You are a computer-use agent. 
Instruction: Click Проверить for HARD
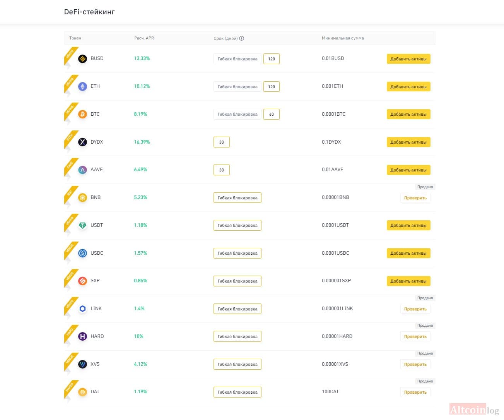point(415,336)
